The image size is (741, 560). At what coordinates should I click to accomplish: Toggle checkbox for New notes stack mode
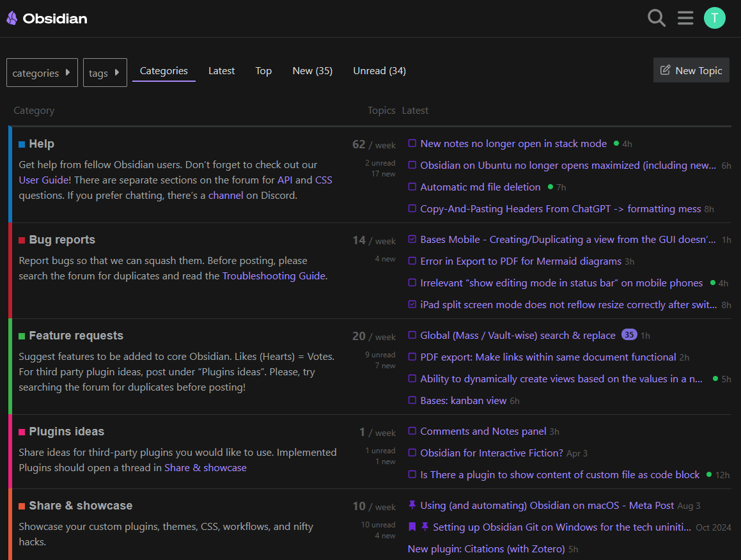(x=412, y=143)
